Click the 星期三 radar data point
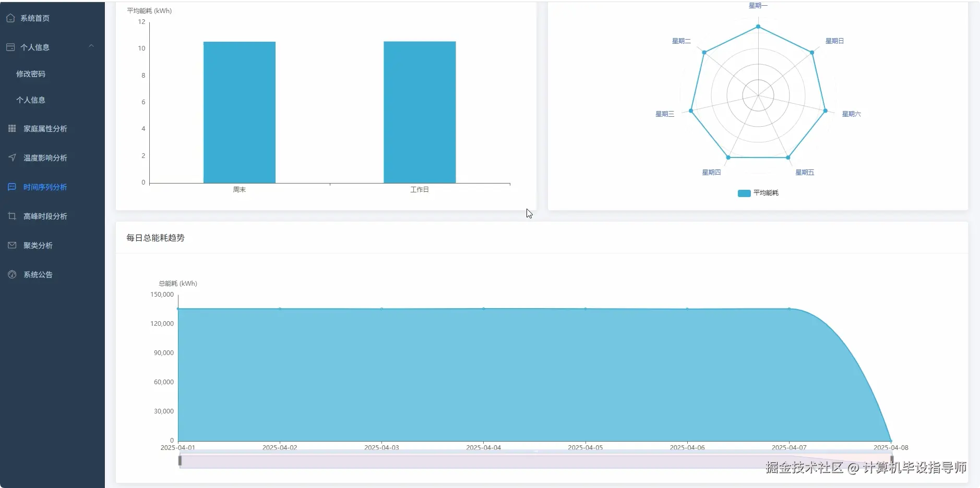980x488 pixels. tap(691, 111)
